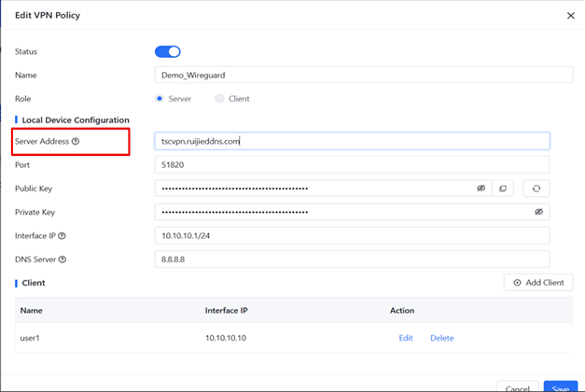Delete the user1 client entry
The height and width of the screenshot is (392, 585).
click(x=441, y=338)
